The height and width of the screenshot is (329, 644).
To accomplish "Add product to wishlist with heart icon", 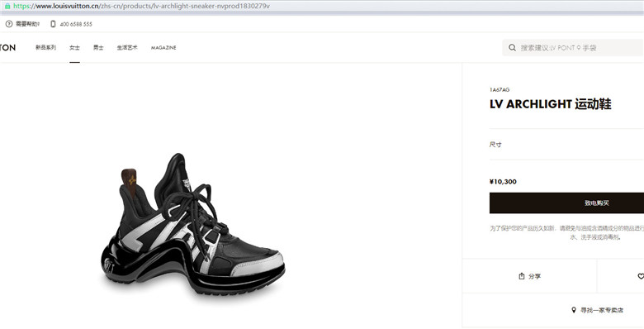I will tap(641, 276).
